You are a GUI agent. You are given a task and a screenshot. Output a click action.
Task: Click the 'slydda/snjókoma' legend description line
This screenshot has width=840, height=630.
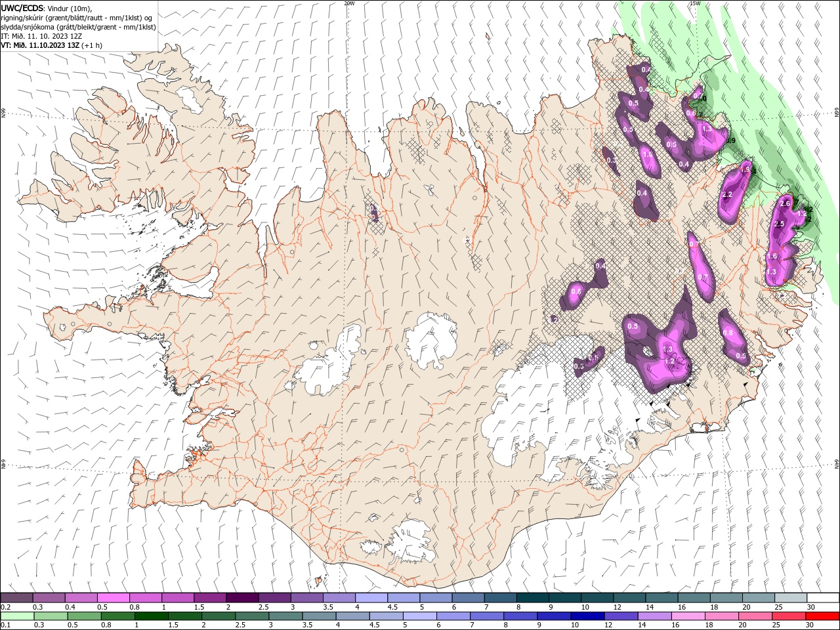point(78,27)
